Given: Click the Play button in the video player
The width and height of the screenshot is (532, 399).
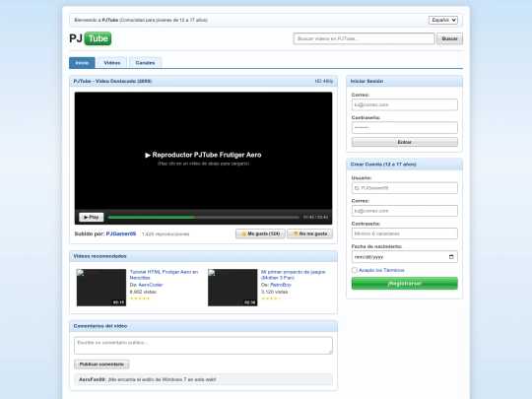Looking at the screenshot, I should 92,217.
